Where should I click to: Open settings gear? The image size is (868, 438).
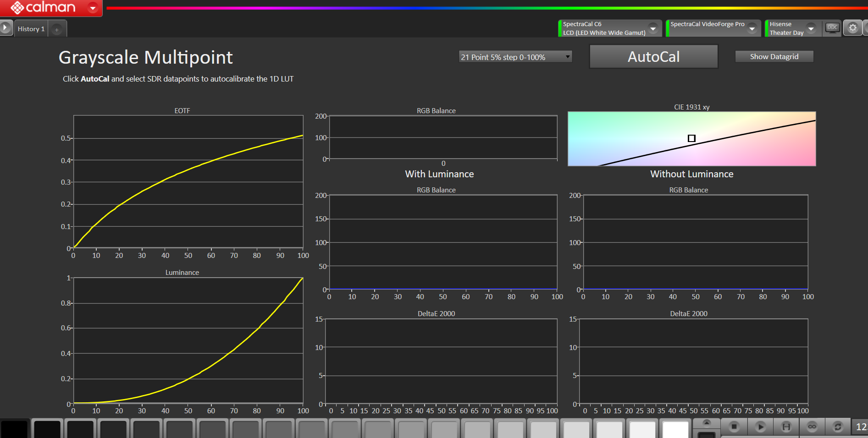[852, 28]
